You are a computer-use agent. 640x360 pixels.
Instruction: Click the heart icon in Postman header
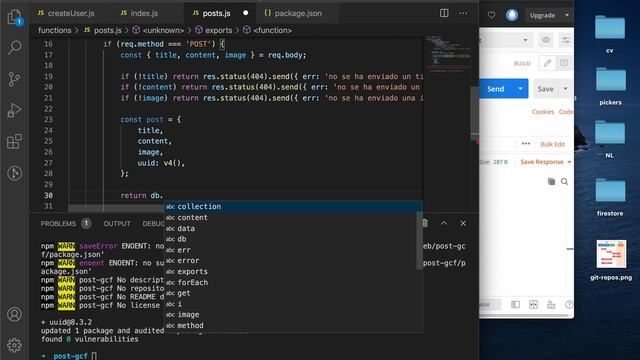[x=491, y=15]
